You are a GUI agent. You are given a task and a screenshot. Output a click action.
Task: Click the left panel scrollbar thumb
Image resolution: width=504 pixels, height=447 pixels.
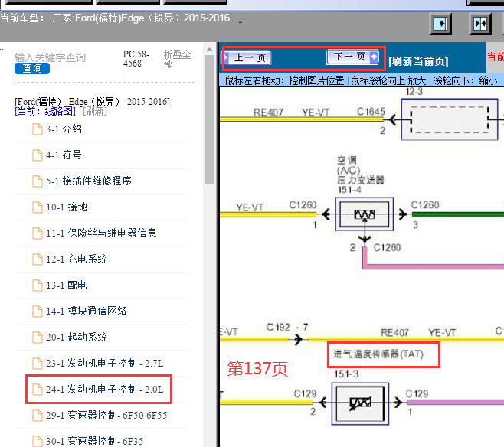(x=209, y=119)
